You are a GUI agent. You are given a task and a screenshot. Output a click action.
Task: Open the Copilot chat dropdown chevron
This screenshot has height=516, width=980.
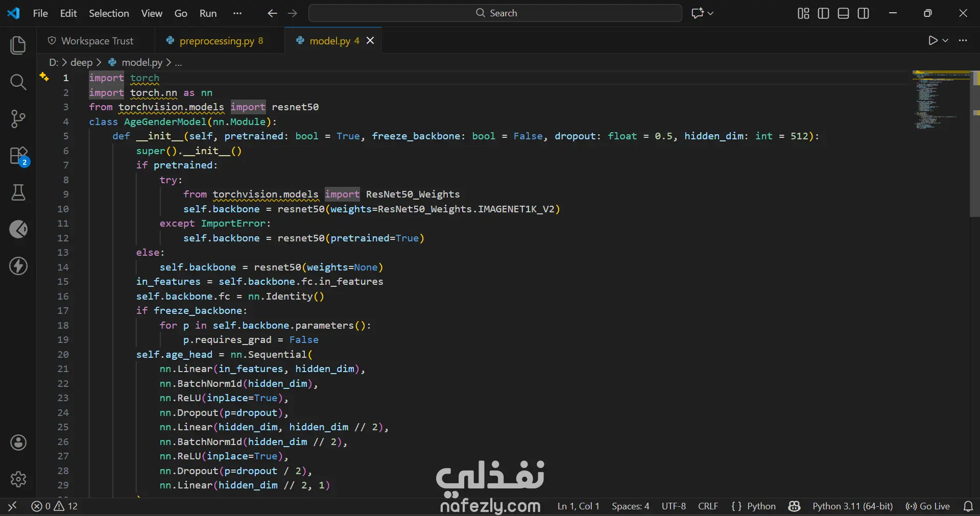point(710,13)
